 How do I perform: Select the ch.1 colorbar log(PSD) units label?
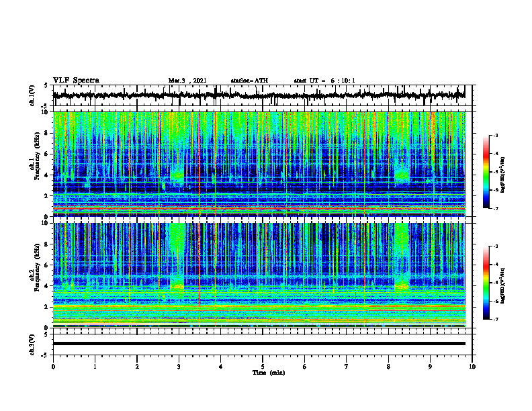click(503, 175)
